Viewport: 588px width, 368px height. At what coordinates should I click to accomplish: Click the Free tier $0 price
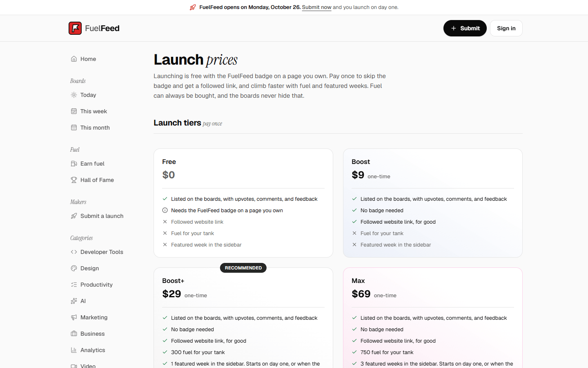point(169,175)
